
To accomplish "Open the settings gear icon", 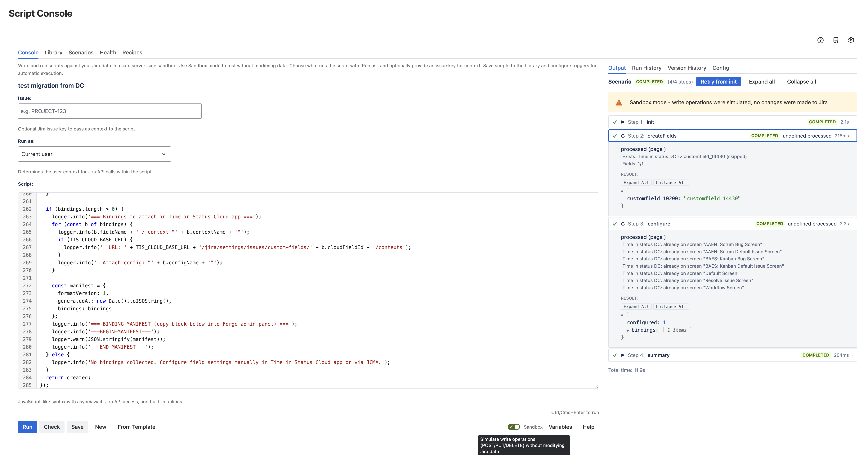I will pos(851,40).
